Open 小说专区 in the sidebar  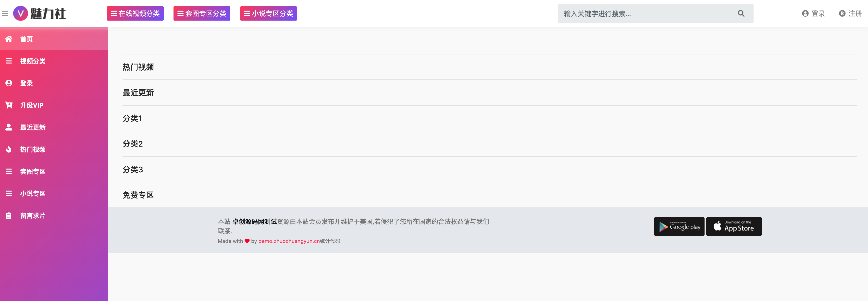pyautogui.click(x=54, y=193)
